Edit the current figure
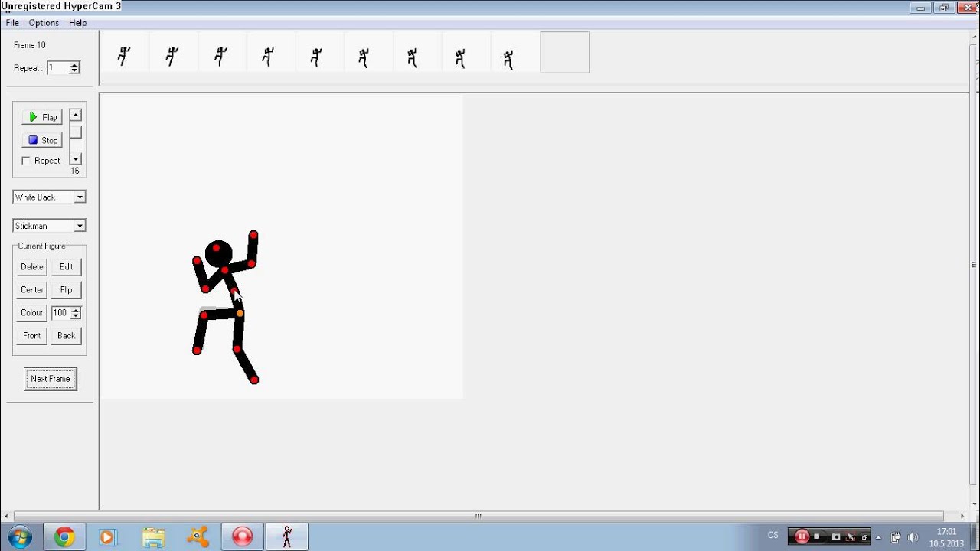The height and width of the screenshot is (551, 980). pos(67,267)
